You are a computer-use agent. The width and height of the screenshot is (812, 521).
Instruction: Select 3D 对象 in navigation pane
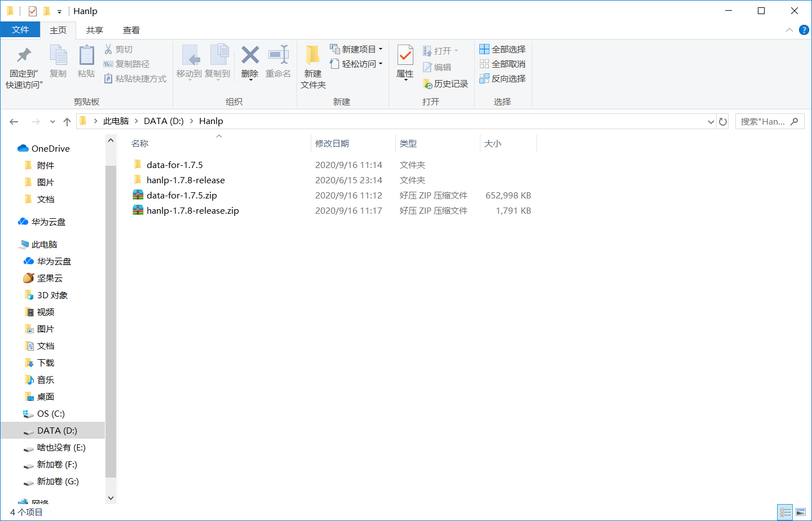[x=52, y=295]
